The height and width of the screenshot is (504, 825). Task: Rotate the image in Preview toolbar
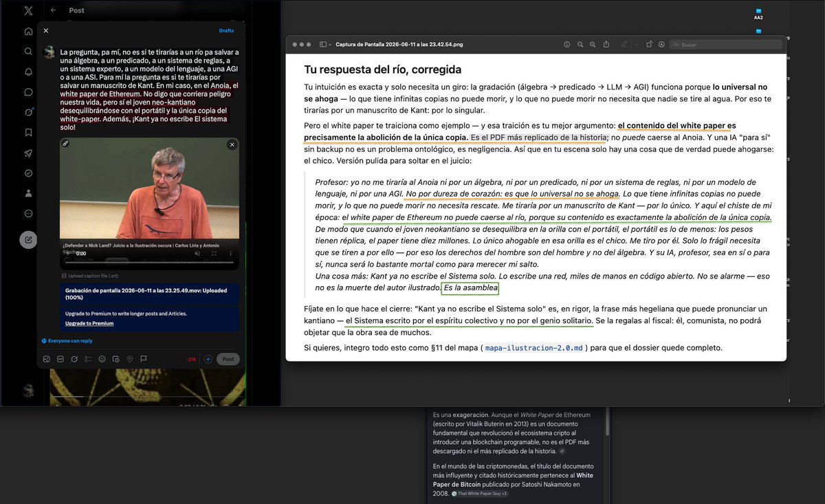pos(649,44)
